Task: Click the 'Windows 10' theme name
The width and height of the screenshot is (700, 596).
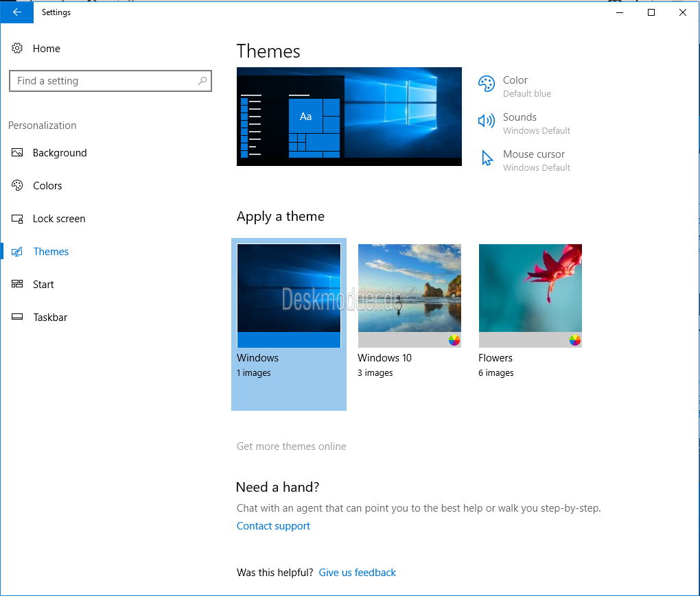Action: (384, 358)
